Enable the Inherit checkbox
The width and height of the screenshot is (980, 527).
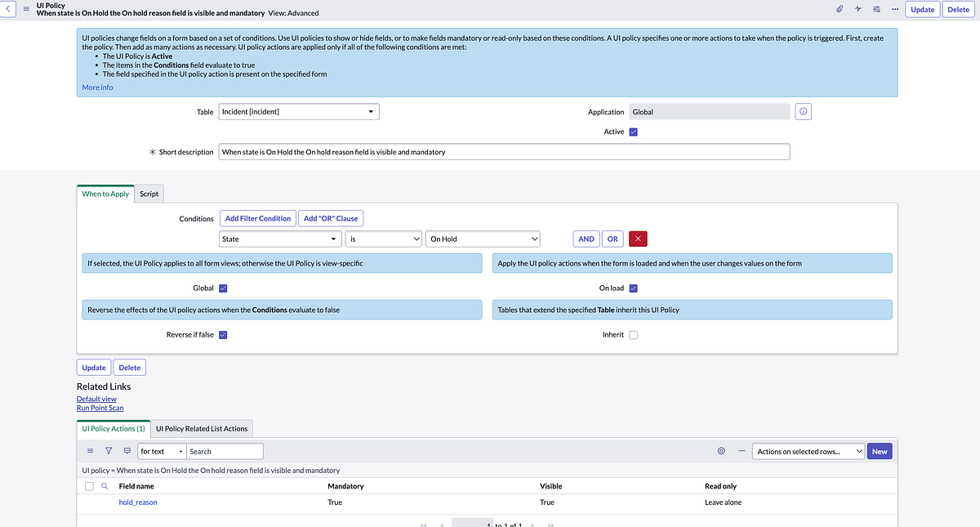pyautogui.click(x=633, y=334)
